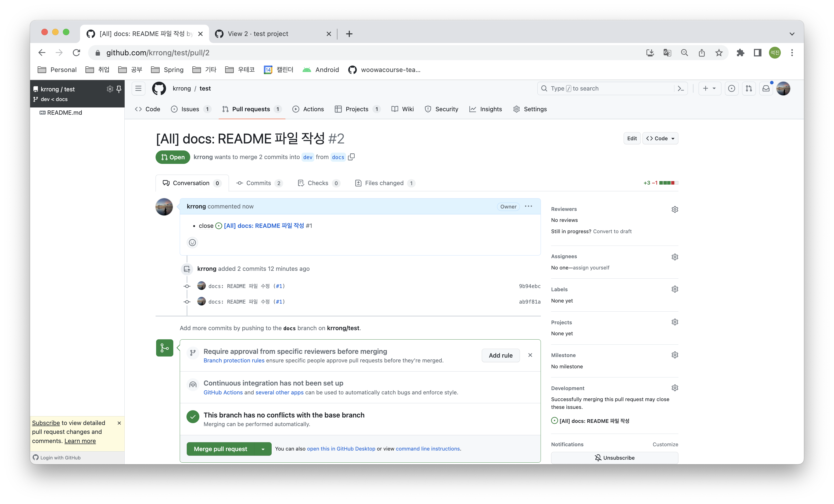Expand the Chrome tab search chevron
This screenshot has height=504, width=834.
pos(792,34)
